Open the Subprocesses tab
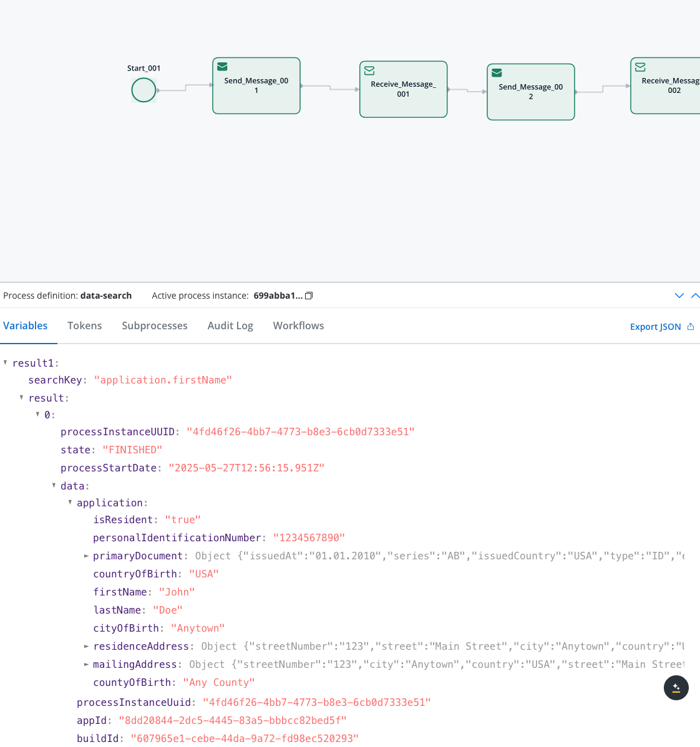 pos(155,326)
